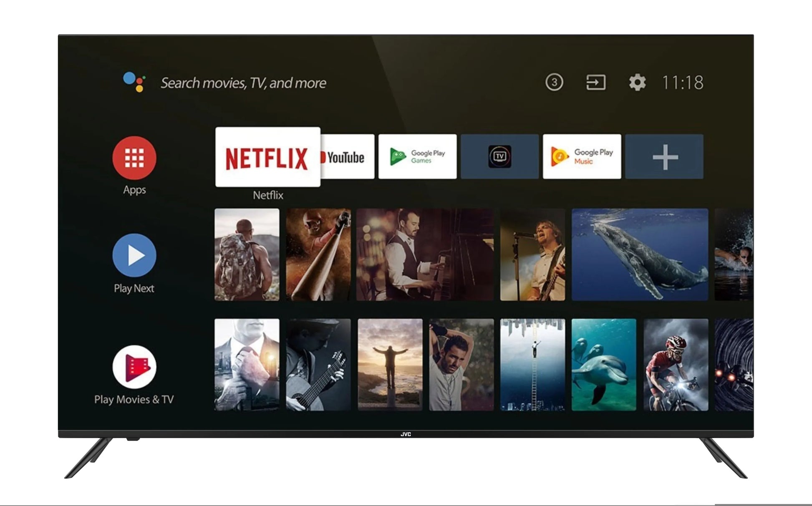Select the baseball batter thumbnail
The height and width of the screenshot is (506, 812).
tap(318, 254)
